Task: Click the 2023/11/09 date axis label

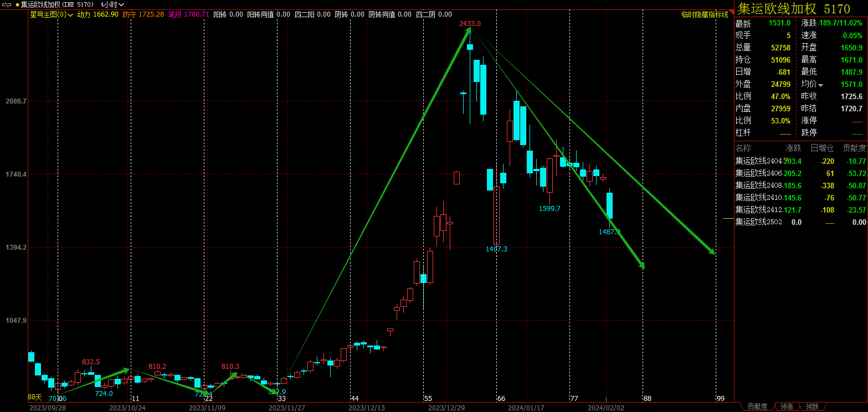Action: [207, 408]
